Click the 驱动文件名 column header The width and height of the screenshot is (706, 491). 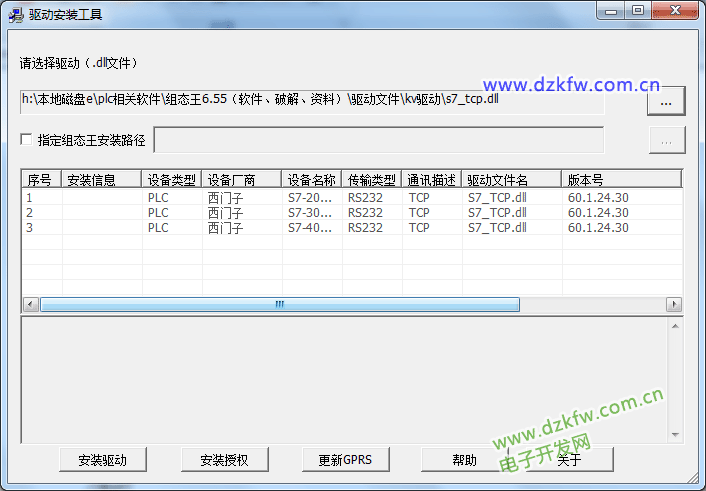click(511, 180)
